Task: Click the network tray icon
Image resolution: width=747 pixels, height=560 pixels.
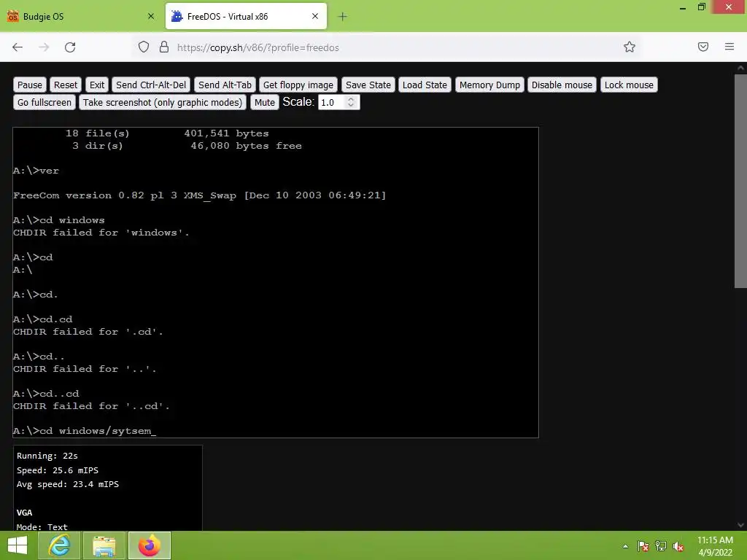Action: point(661,546)
